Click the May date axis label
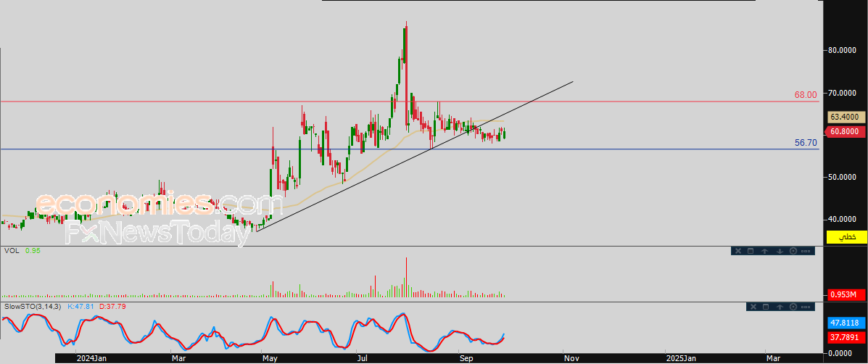 270,358
